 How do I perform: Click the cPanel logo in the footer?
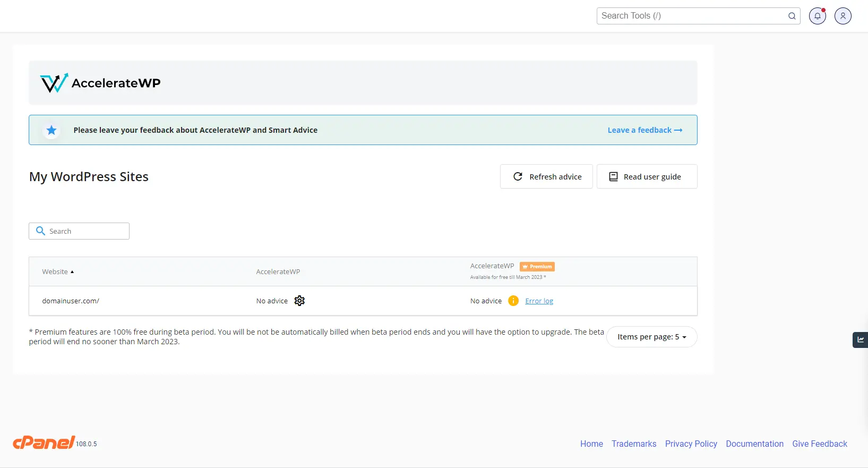pyautogui.click(x=44, y=442)
